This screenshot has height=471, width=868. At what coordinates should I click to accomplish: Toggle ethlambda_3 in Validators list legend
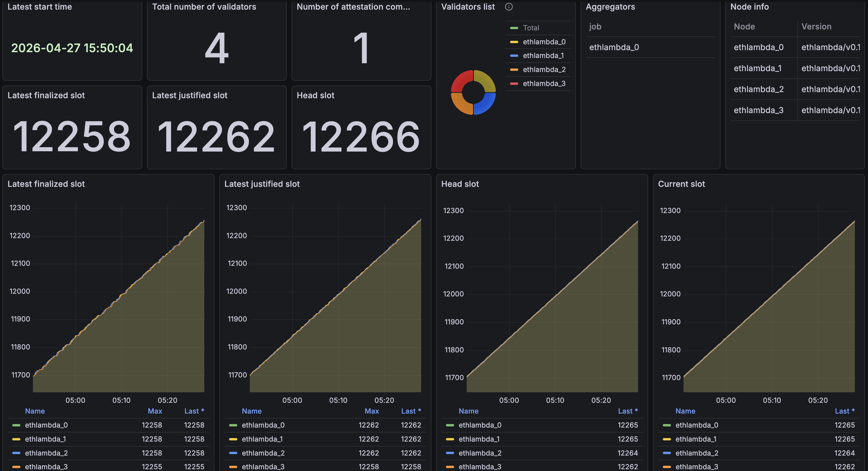tap(544, 84)
